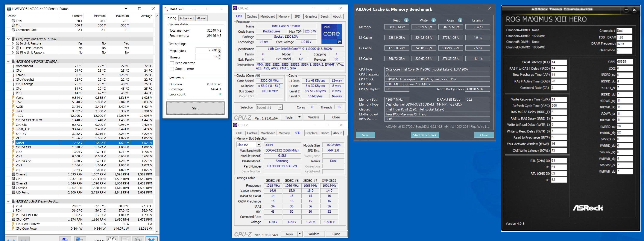Image resolution: width=644 pixels, height=241 pixels.
Task: Click the HWiNFO64 title bar app icon
Action: (9, 9)
